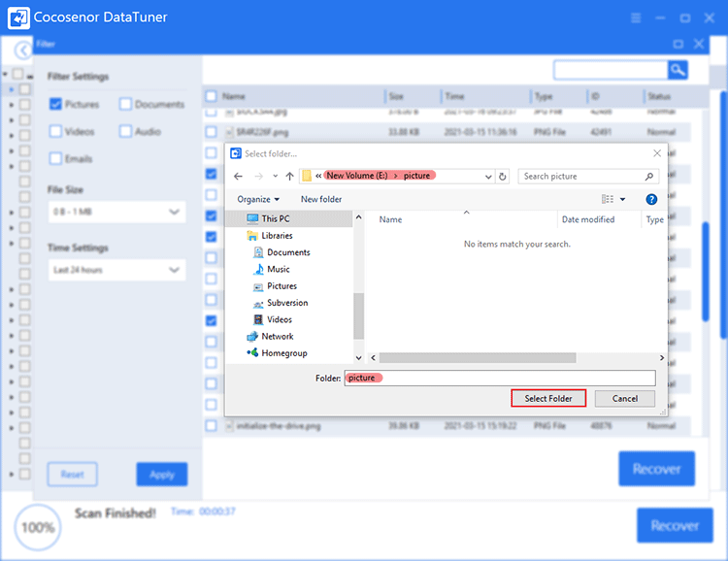Sort by Name column header
The image size is (728, 561).
pos(390,219)
